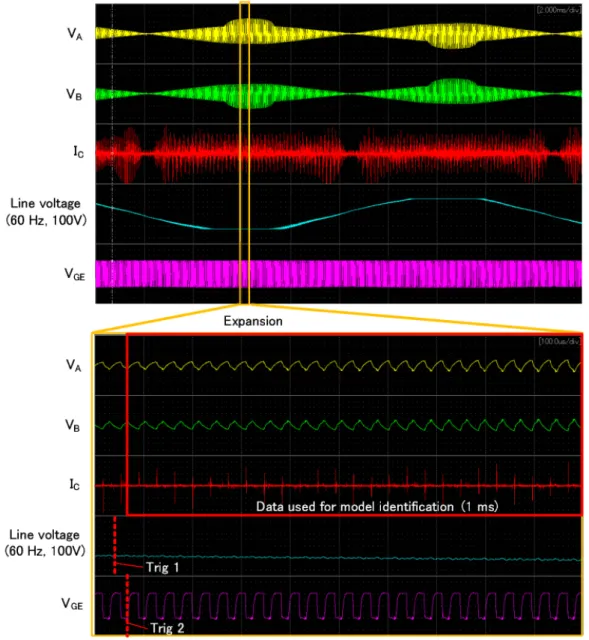Click the Trig 2 label
This screenshot has width=589, height=640.
point(167,628)
